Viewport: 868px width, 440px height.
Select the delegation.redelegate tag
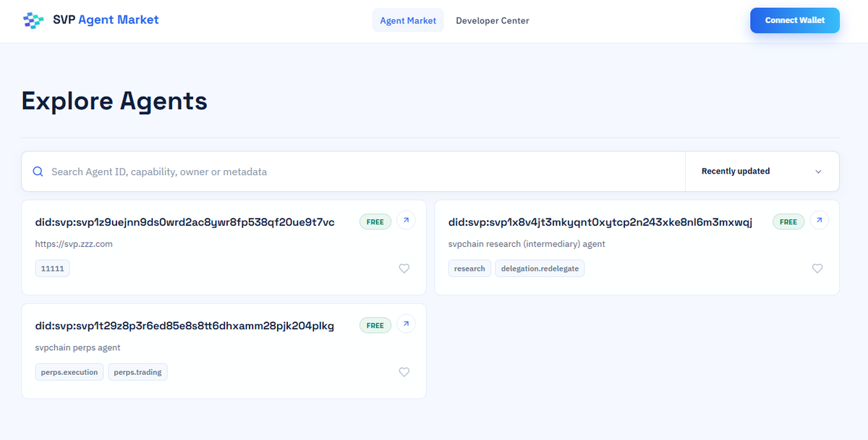coord(540,268)
